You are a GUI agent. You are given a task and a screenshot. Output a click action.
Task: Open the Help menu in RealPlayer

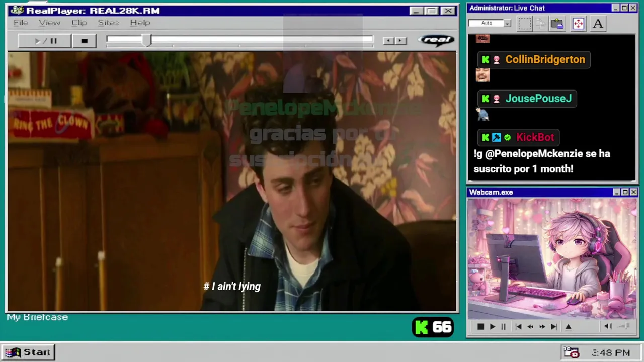[140, 23]
